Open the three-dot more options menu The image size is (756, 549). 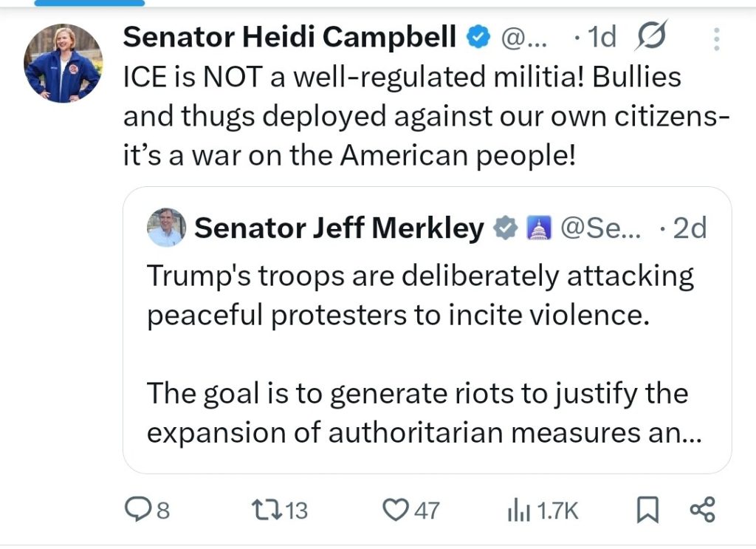coord(716,39)
